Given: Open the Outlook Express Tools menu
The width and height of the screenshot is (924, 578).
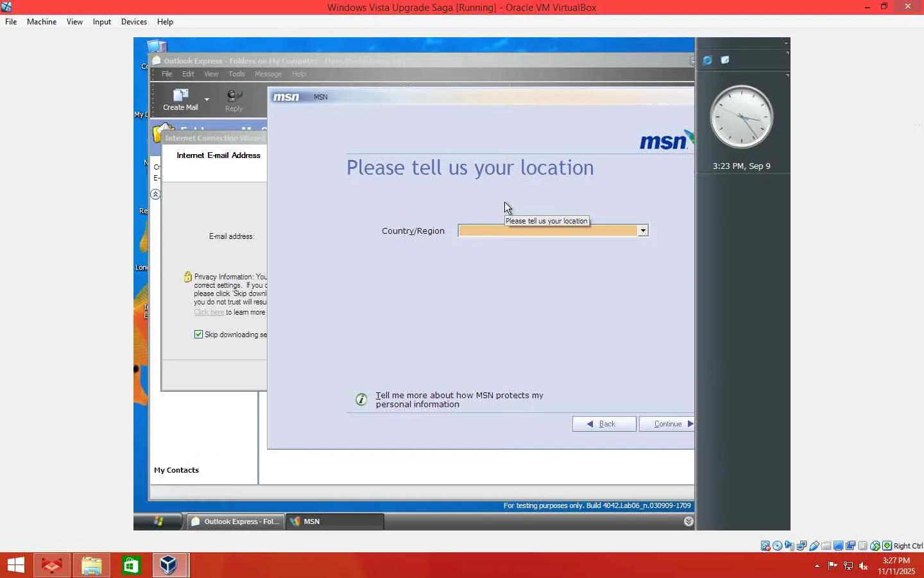Looking at the screenshot, I should click(x=237, y=74).
